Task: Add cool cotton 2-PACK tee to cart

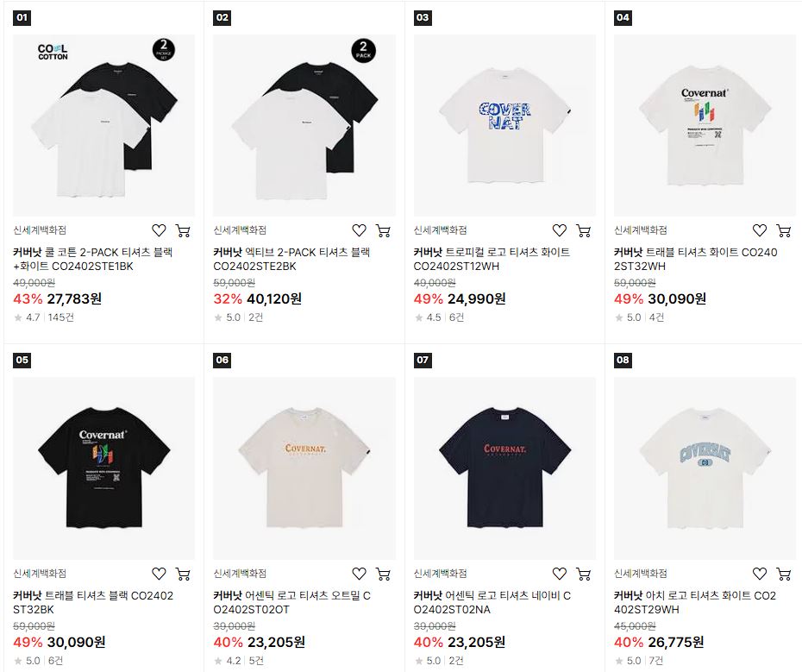Action: click(183, 231)
